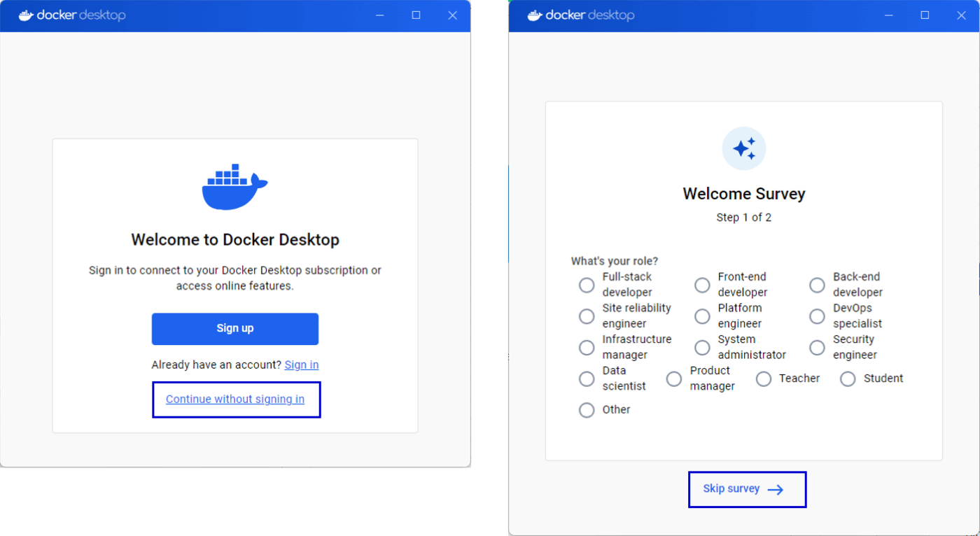Click the 'Step 1 of 2' text

[x=744, y=218]
